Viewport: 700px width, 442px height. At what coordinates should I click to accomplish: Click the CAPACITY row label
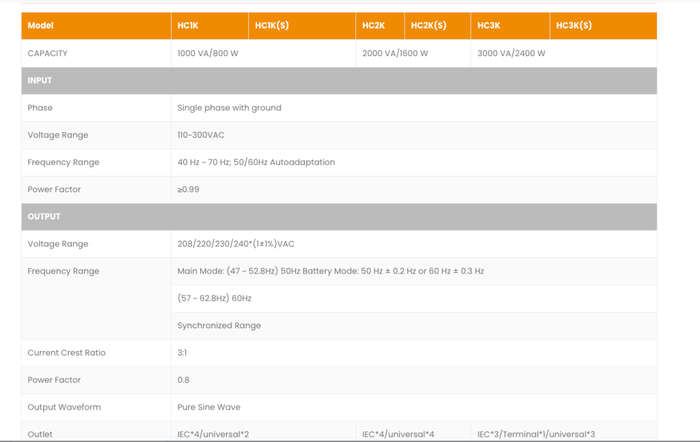(x=47, y=53)
